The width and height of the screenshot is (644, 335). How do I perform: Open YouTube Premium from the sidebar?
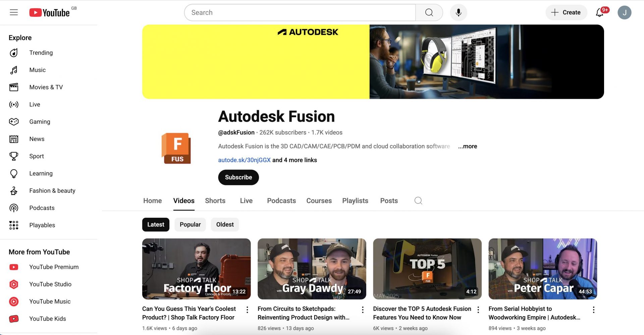tap(54, 267)
